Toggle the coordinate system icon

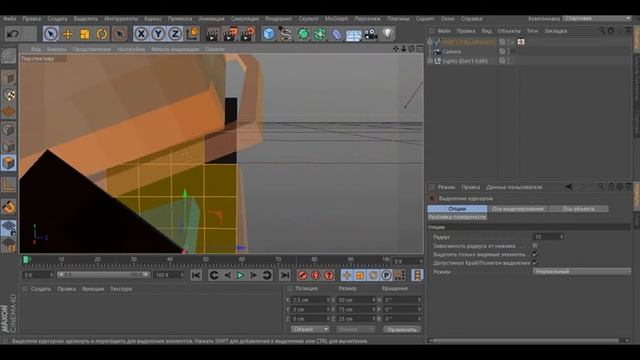[193, 34]
